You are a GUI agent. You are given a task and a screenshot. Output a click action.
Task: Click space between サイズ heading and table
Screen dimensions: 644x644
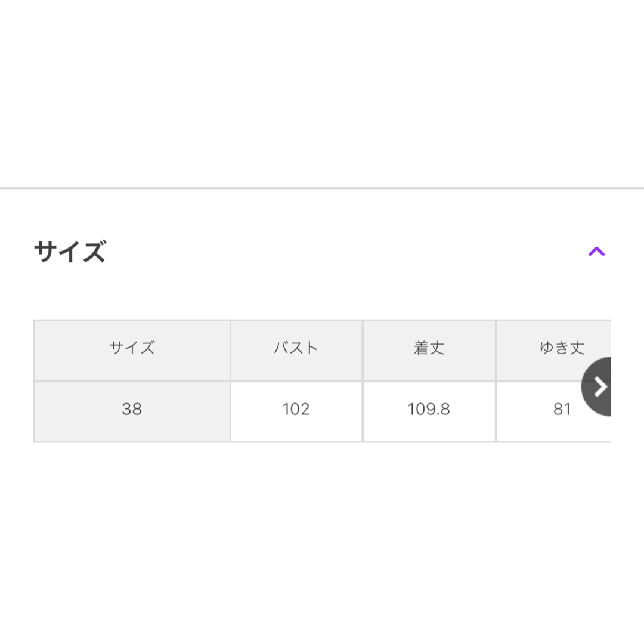tap(322, 292)
